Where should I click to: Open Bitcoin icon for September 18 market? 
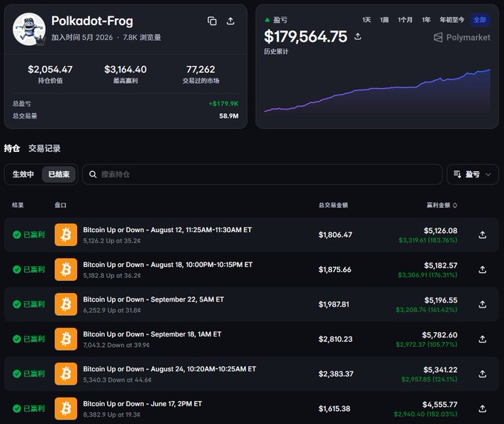point(66,339)
